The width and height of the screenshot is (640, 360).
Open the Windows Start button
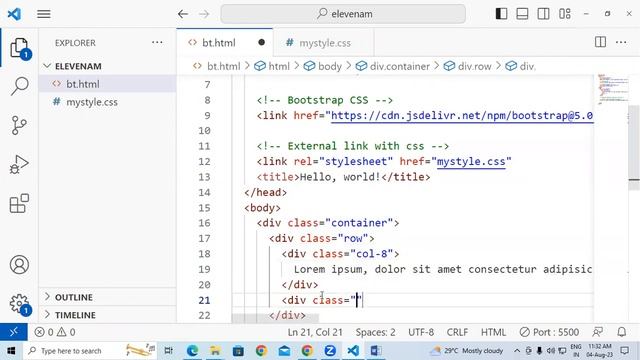click(11, 351)
